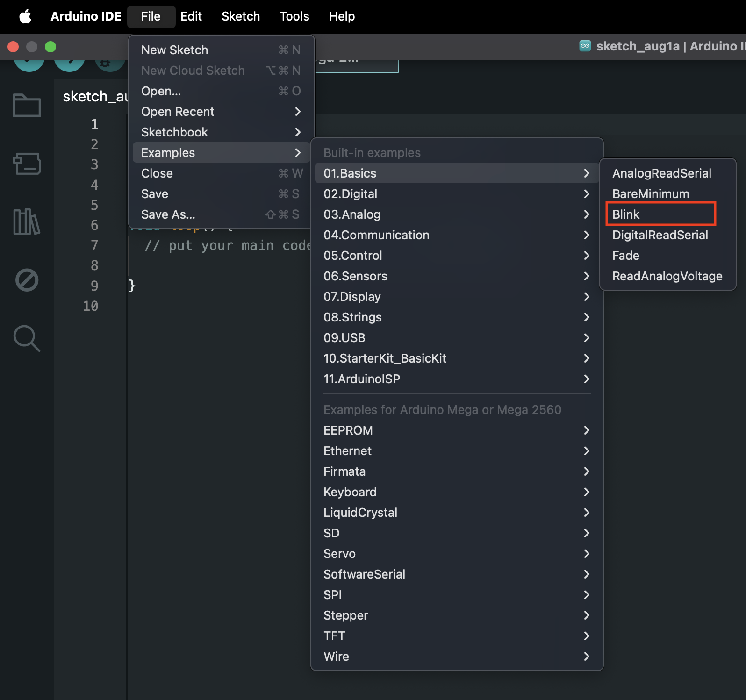The image size is (746, 700).
Task: Open the Search sidebar icon
Action: pyautogui.click(x=27, y=338)
